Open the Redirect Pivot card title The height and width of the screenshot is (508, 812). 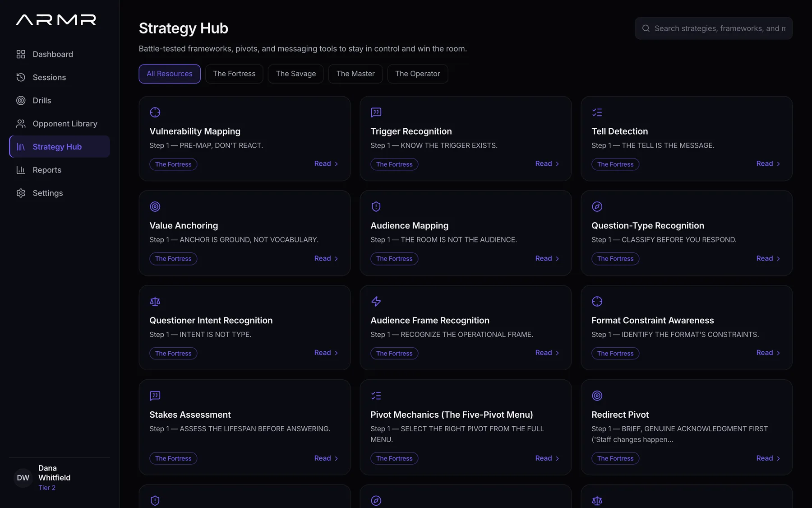[620, 415]
